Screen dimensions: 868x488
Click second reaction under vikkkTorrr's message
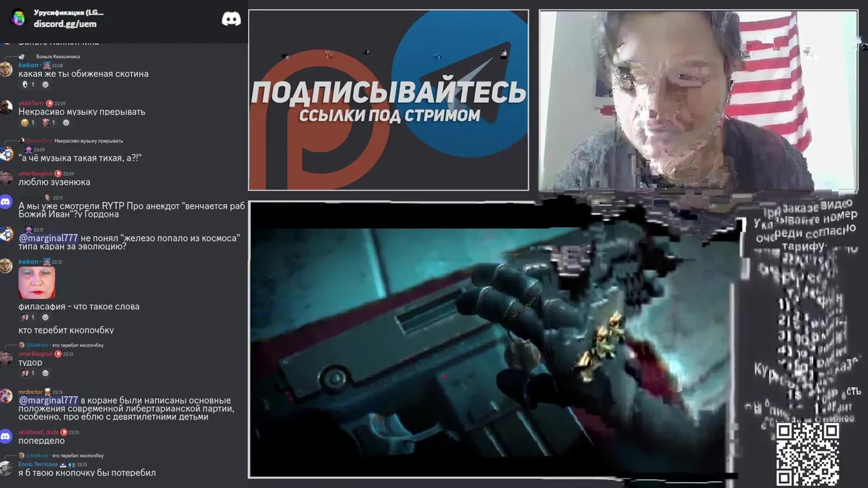pos(48,123)
